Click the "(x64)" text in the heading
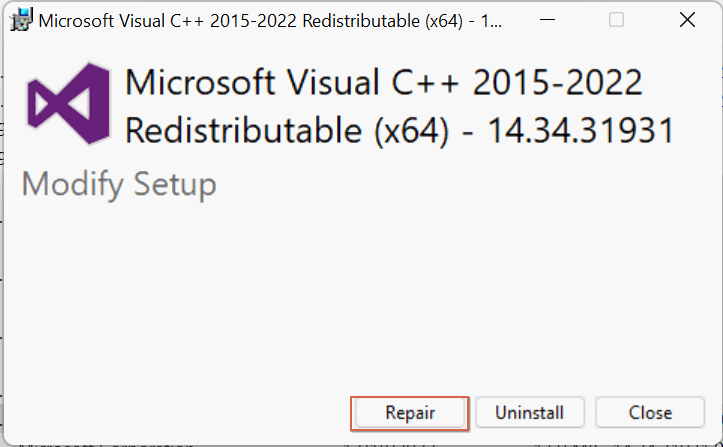The image size is (723, 447). click(x=411, y=131)
